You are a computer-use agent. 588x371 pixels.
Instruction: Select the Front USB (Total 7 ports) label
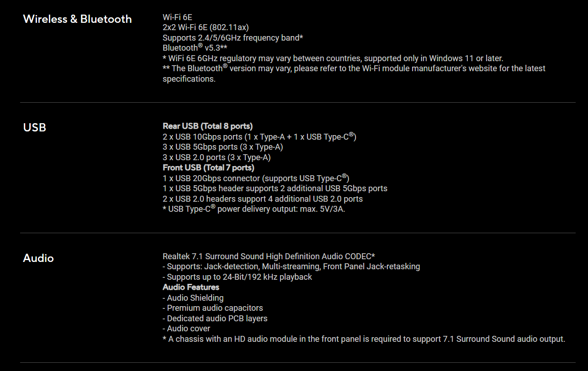[208, 167]
